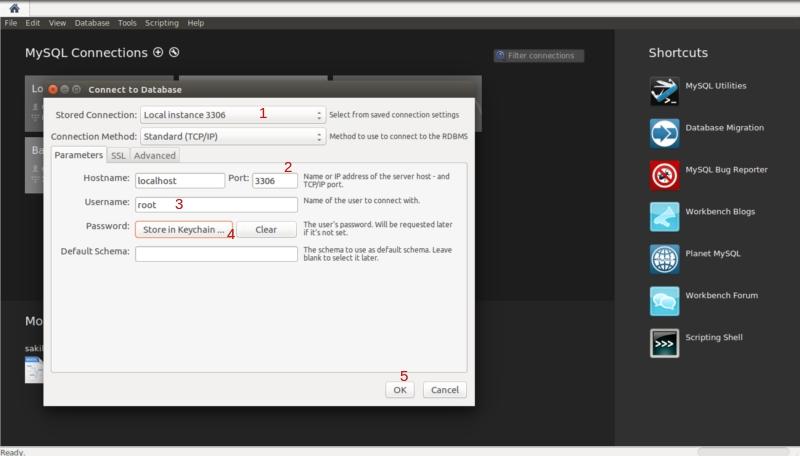Image resolution: width=800 pixels, height=456 pixels.
Task: Open MySQL Bug Reporter icon
Action: tap(664, 175)
